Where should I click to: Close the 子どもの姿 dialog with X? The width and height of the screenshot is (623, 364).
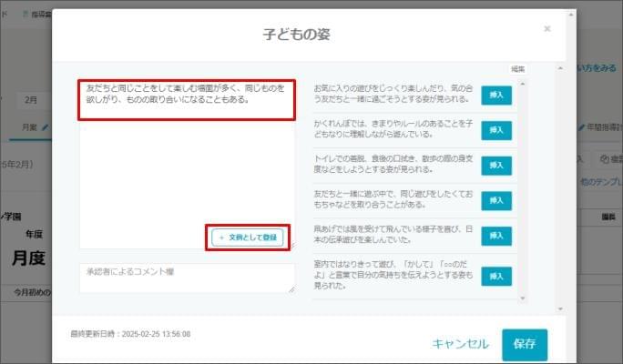click(x=546, y=29)
